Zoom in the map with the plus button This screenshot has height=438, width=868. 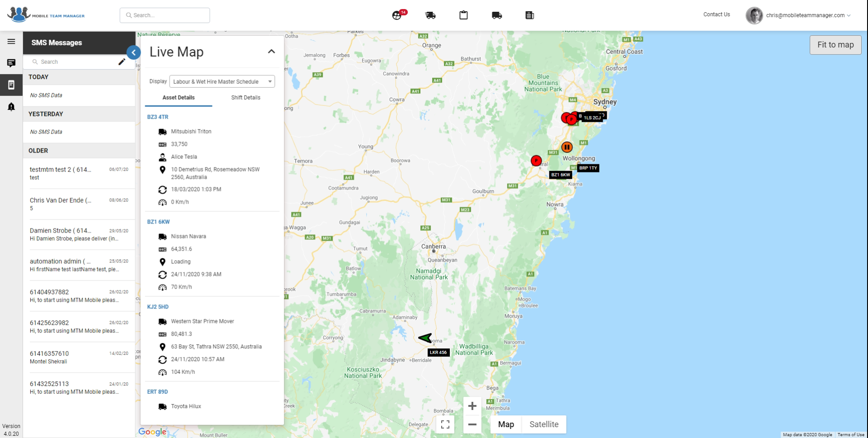(472, 406)
